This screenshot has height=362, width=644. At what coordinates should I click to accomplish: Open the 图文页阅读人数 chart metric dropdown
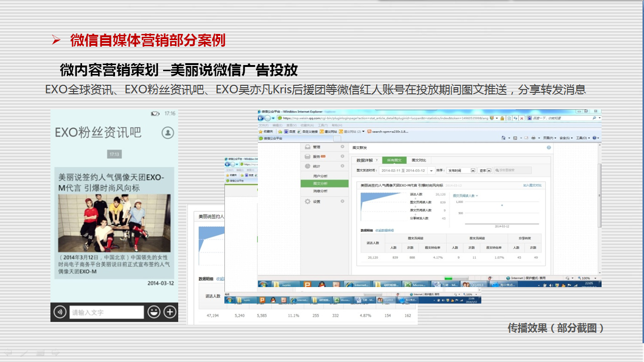pyautogui.click(x=466, y=195)
